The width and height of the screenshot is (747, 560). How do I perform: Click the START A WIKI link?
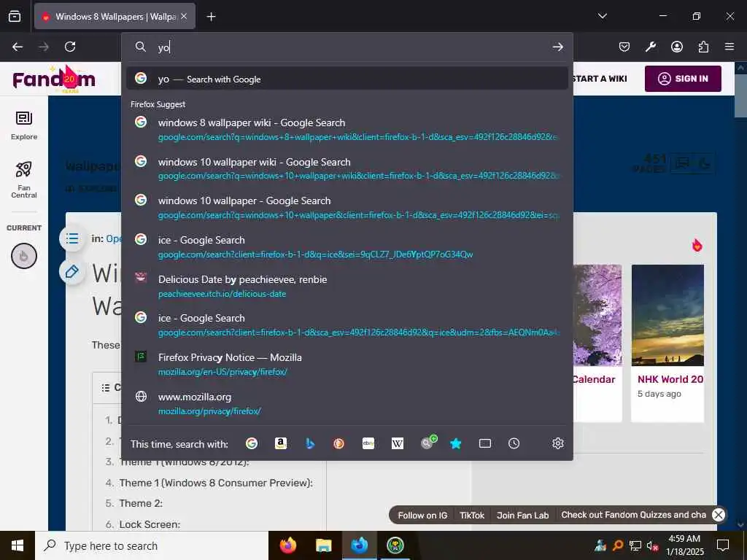click(600, 79)
